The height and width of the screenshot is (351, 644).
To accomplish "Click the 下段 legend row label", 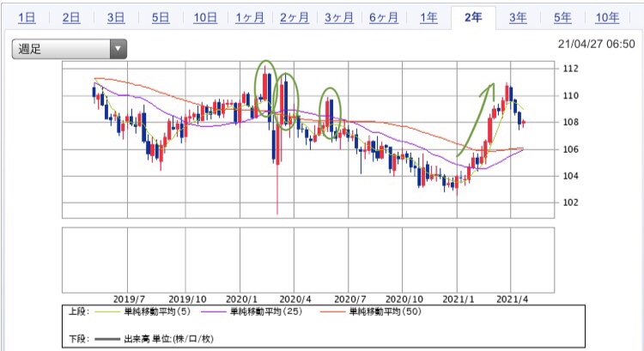I will (79, 339).
